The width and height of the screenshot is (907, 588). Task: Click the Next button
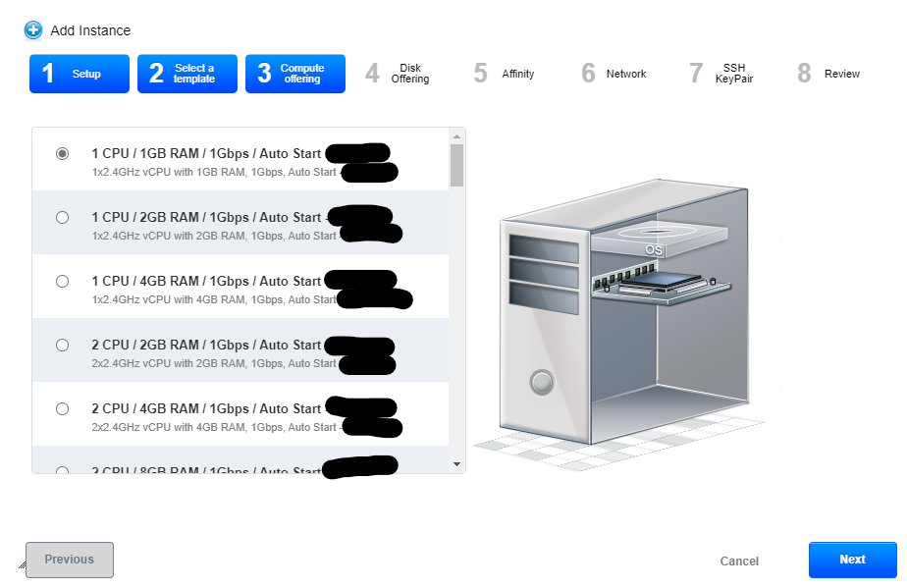click(x=852, y=560)
